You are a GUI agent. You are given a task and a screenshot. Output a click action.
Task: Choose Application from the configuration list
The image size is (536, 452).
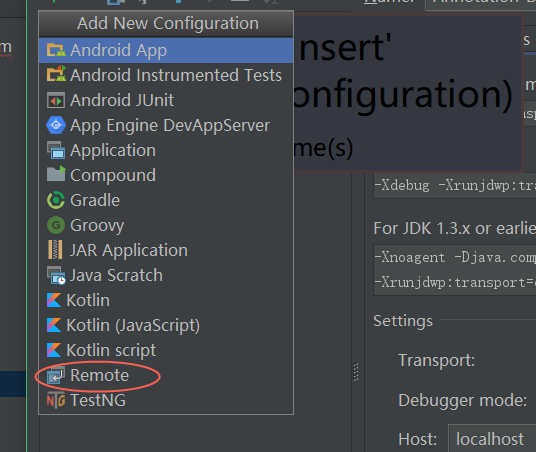point(166,150)
